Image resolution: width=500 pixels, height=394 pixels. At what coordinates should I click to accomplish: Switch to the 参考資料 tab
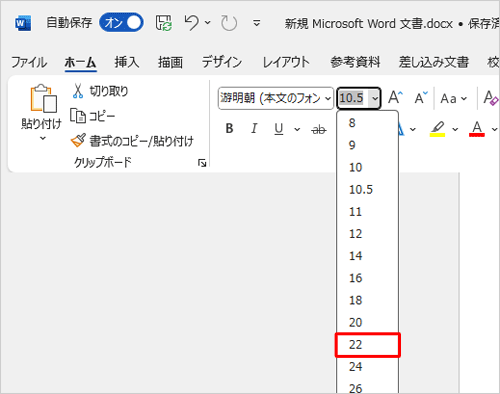coord(355,62)
